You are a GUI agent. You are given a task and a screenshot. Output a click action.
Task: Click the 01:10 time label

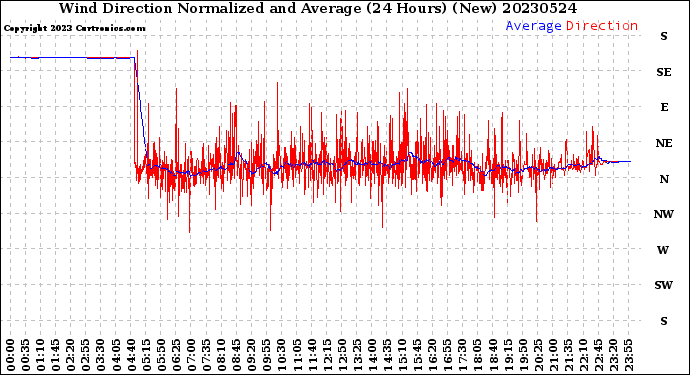41,355
